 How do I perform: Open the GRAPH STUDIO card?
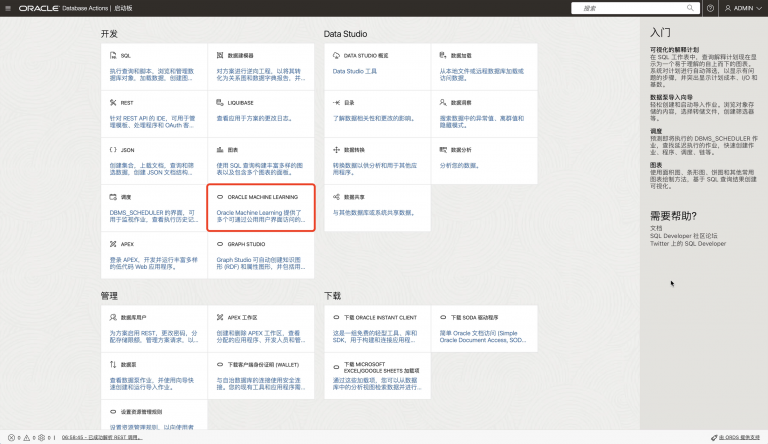point(261,255)
